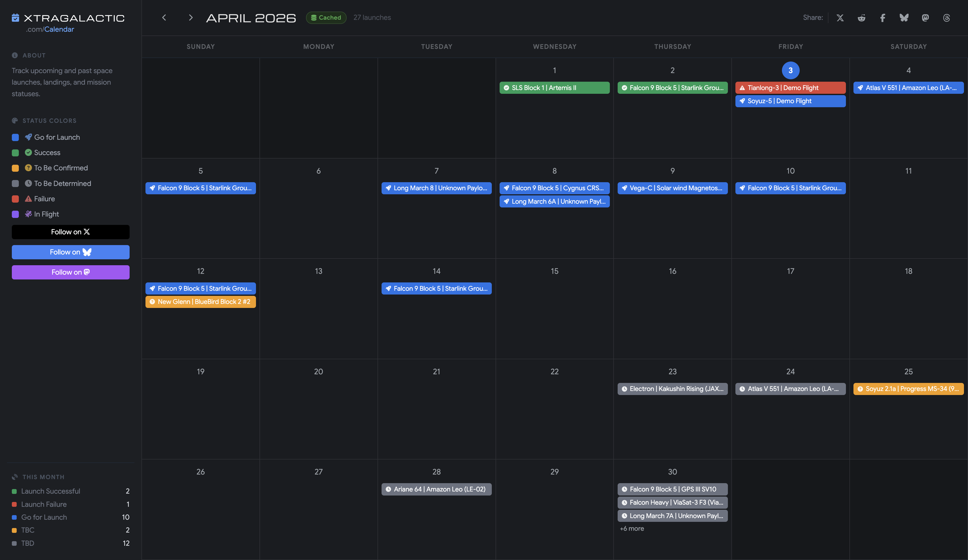Advance to the next month
This screenshot has height=560, width=968.
(191, 17)
